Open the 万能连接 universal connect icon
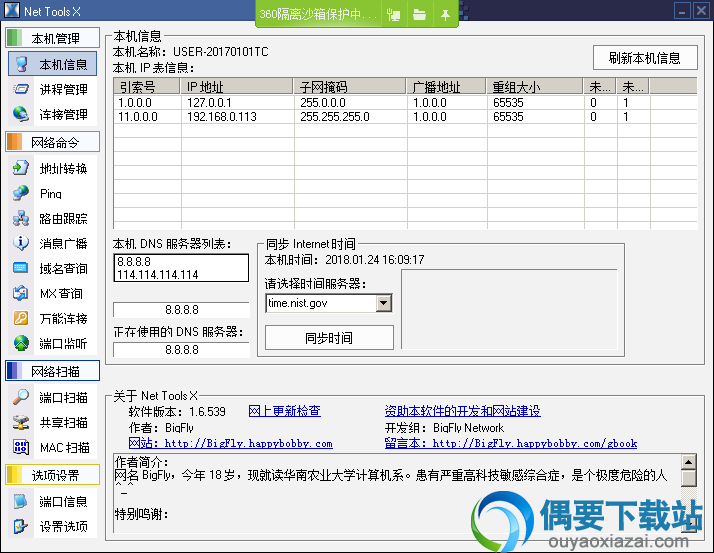Viewport: 714px width, 553px height. tap(21, 318)
